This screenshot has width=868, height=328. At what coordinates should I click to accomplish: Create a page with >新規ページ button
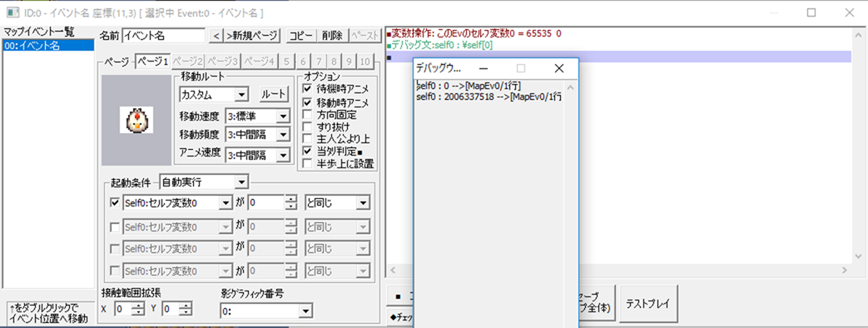[x=252, y=36]
